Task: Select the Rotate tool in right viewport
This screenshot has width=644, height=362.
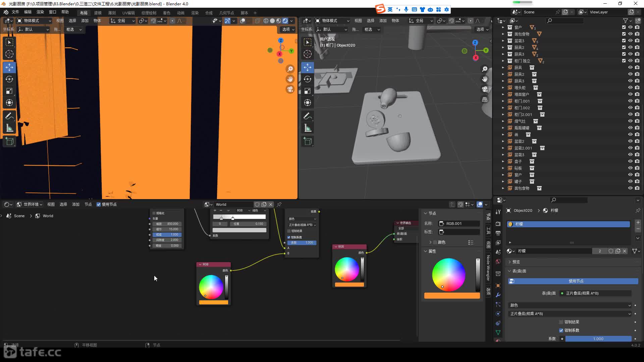Action: coord(308,79)
